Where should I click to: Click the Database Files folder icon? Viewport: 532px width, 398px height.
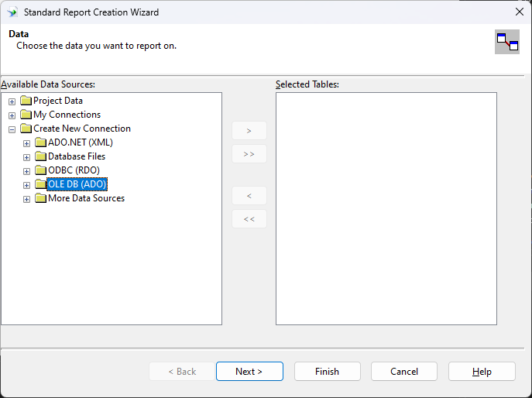[x=40, y=156]
